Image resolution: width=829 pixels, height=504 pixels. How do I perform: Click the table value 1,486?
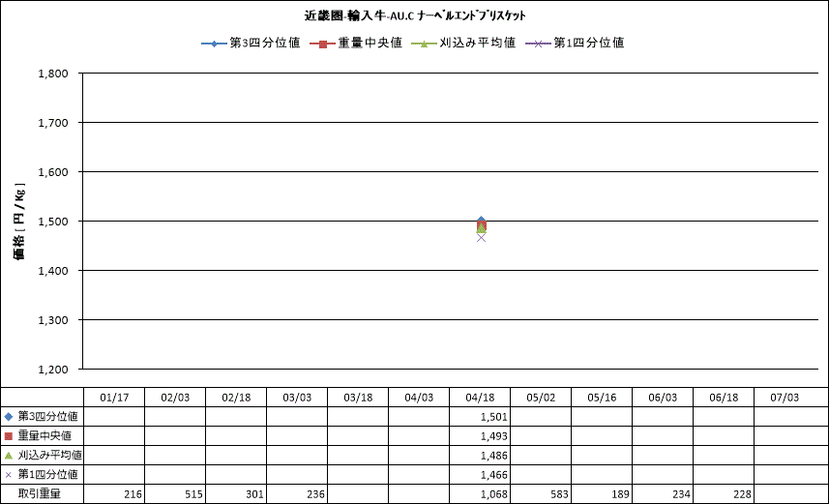[493, 456]
